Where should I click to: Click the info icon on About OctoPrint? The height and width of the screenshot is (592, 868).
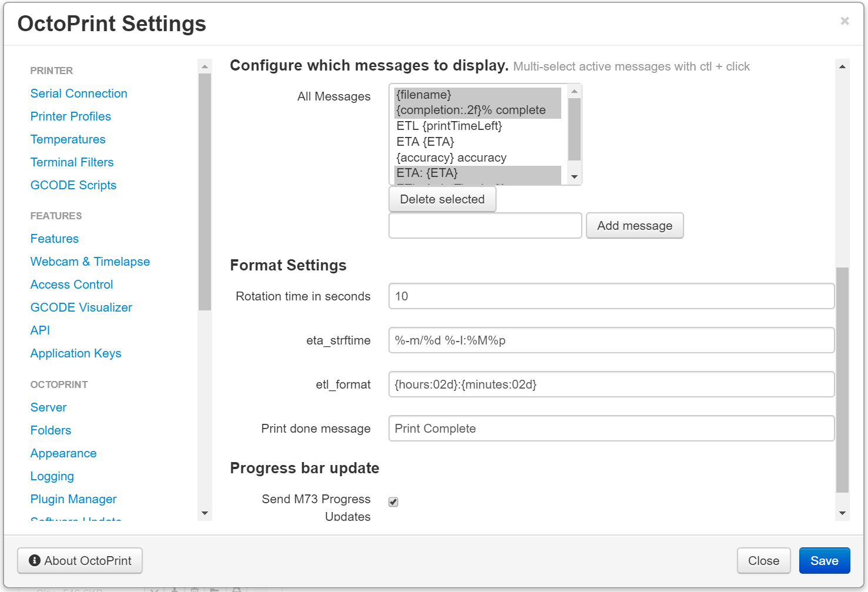[35, 560]
